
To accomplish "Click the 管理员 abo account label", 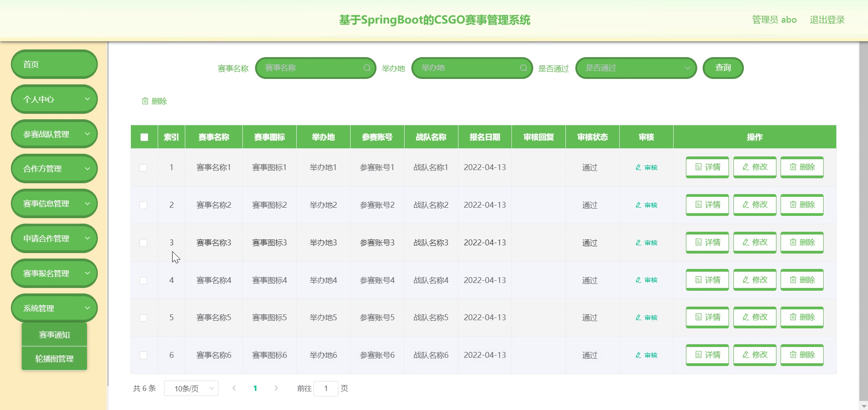I will (x=774, y=20).
